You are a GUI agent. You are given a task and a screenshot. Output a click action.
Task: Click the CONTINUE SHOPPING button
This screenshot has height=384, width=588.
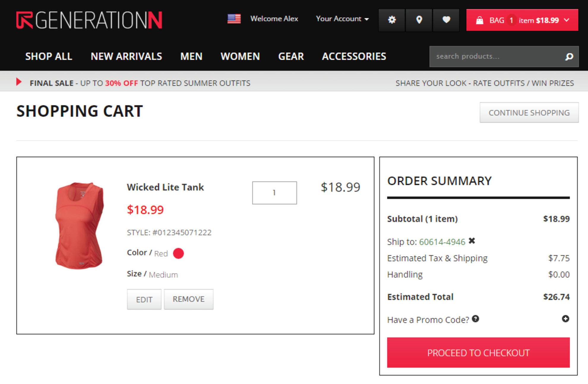coord(529,113)
